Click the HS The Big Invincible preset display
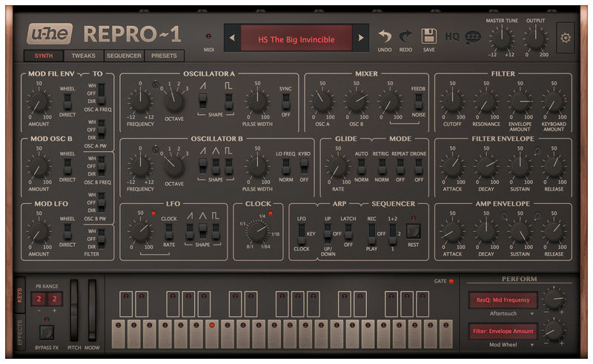 pyautogui.click(x=296, y=38)
